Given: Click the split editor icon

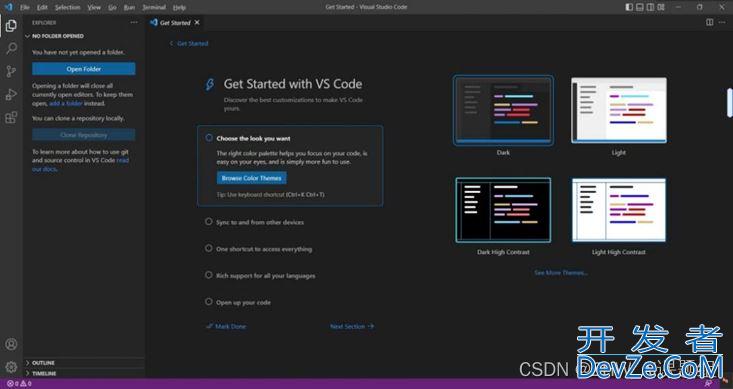Looking at the screenshot, I should (709, 22).
